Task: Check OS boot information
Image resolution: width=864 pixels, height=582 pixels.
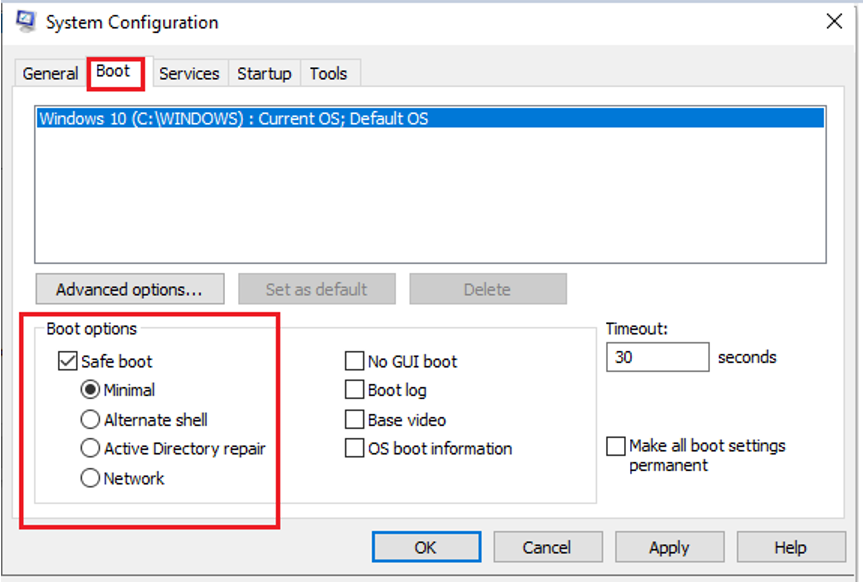Action: tap(354, 449)
